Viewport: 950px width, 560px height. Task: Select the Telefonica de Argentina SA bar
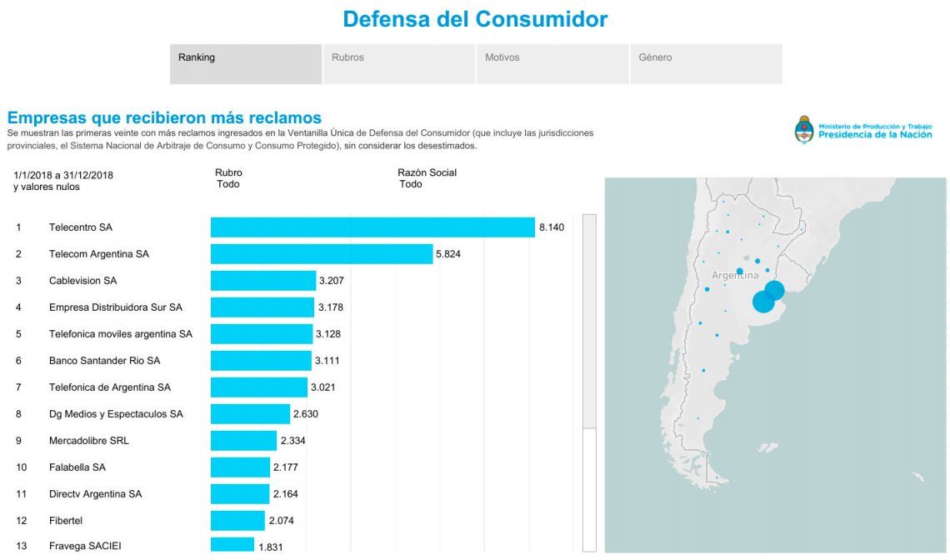pyautogui.click(x=258, y=387)
